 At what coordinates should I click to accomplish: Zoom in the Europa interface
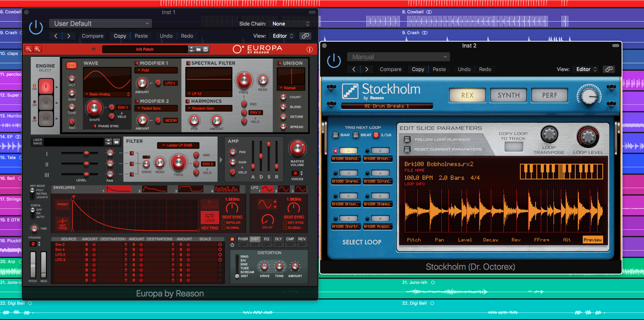(37, 49)
